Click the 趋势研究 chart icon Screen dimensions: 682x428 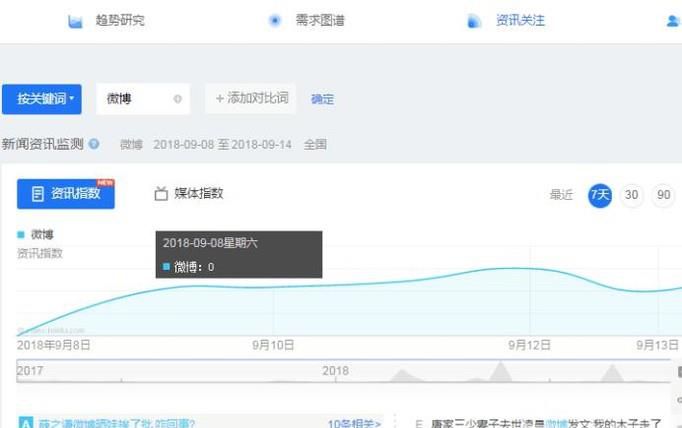75,21
